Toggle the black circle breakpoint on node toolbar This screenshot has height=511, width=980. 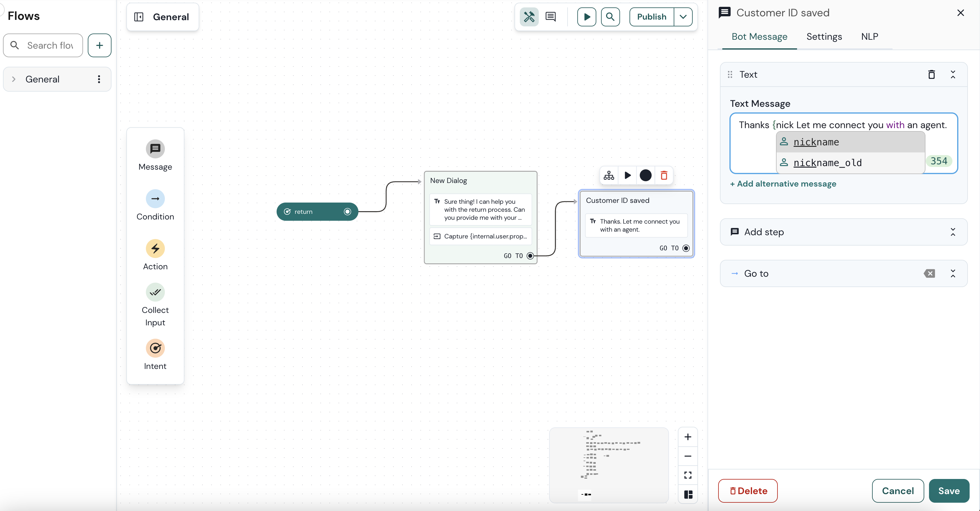coord(646,175)
